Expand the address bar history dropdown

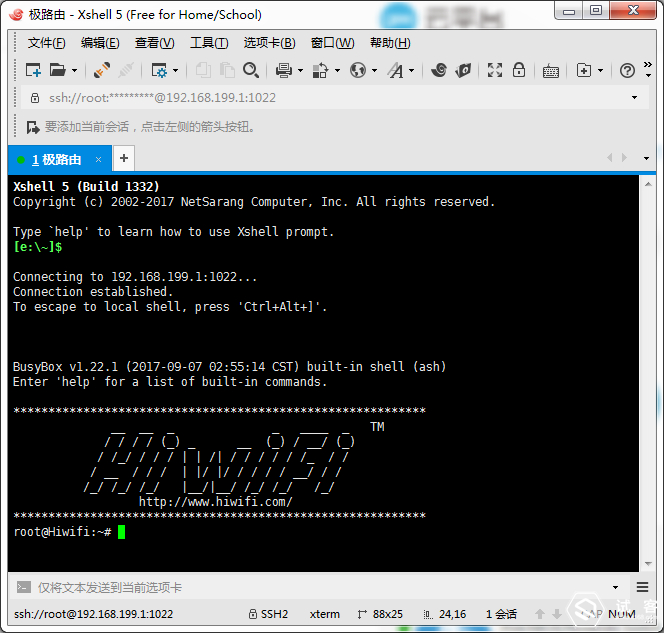tap(634, 98)
